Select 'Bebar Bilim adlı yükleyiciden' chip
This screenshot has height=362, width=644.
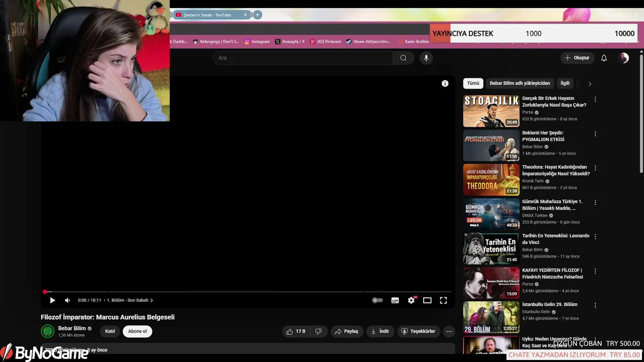[520, 83]
